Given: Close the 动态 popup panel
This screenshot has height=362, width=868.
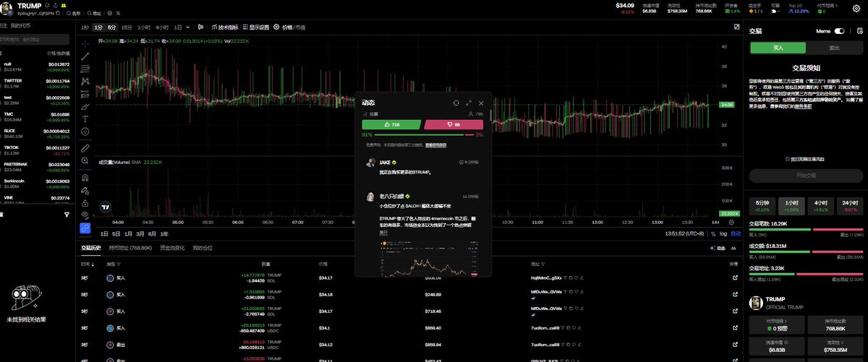Looking at the screenshot, I should coord(481,103).
